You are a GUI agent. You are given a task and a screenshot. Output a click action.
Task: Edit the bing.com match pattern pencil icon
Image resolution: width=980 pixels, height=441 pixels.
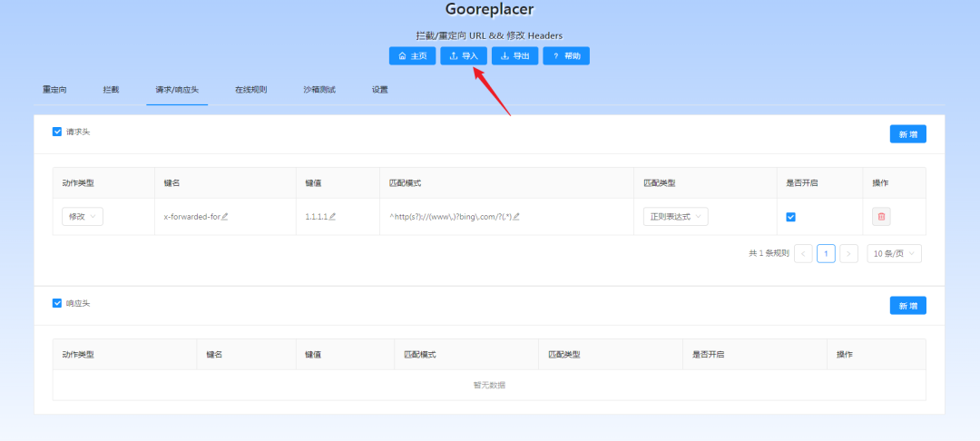click(x=516, y=217)
